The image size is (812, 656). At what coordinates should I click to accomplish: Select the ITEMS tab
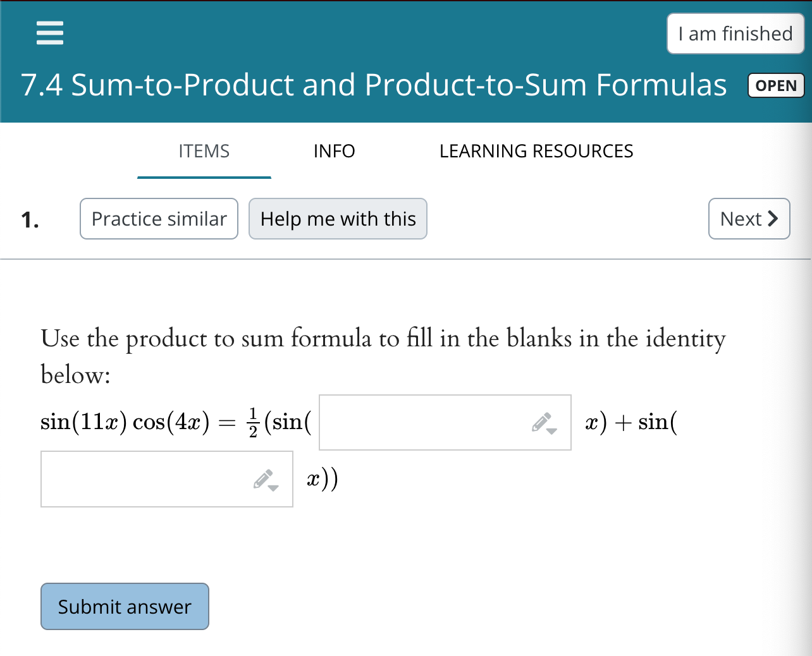pyautogui.click(x=204, y=151)
